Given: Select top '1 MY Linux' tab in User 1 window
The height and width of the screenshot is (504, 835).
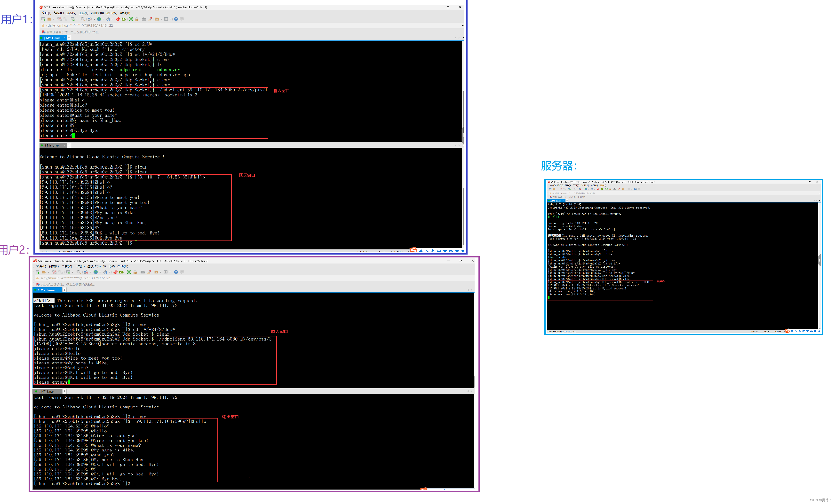Looking at the screenshot, I should (53, 38).
